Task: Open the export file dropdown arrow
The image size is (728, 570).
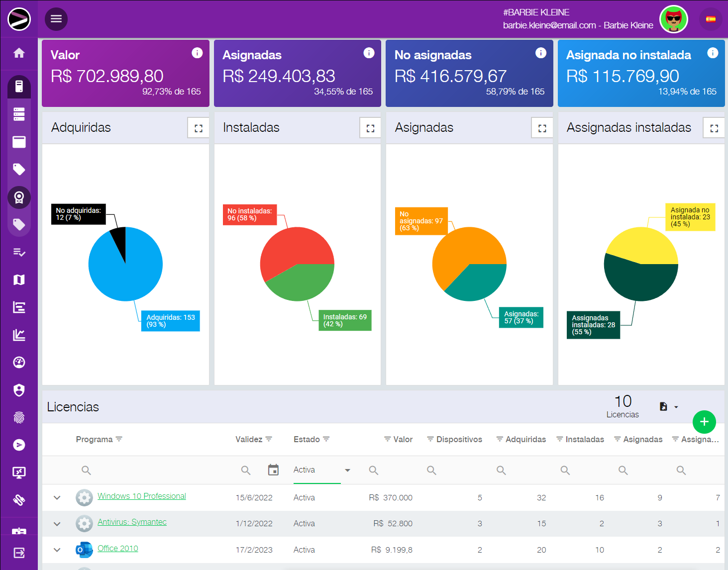Action: (x=676, y=407)
